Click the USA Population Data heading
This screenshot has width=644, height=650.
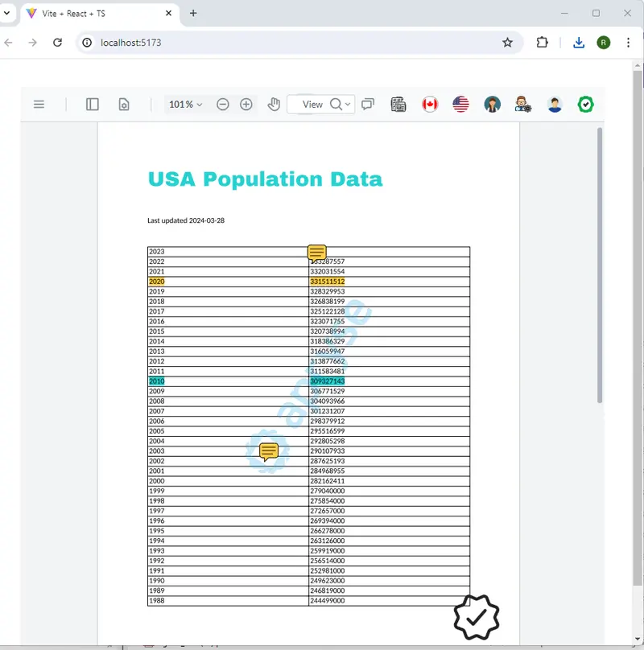(x=265, y=179)
